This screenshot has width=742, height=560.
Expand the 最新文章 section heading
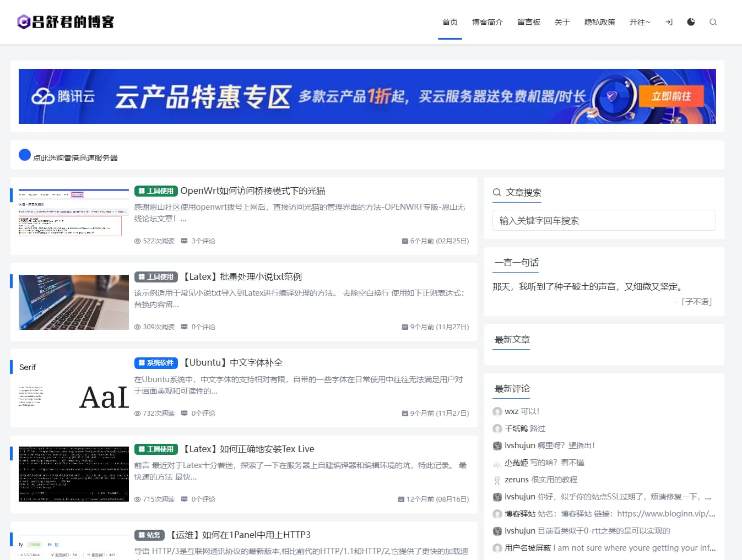511,340
